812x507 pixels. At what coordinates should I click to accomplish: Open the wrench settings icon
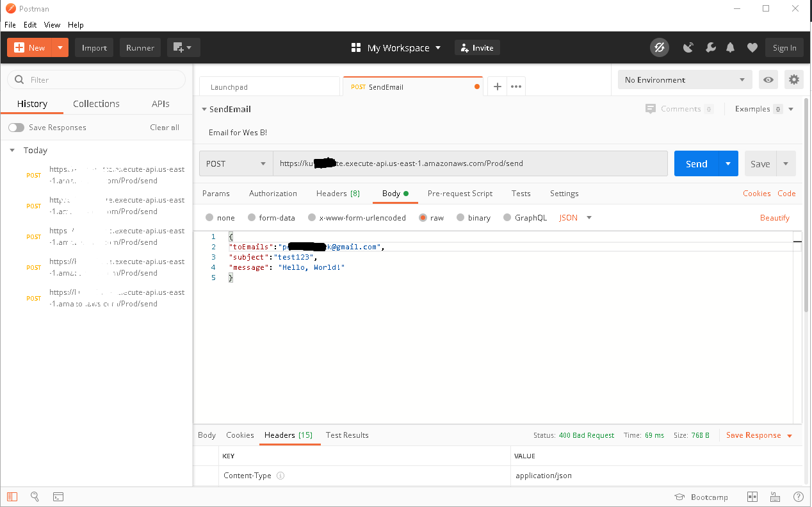point(710,47)
